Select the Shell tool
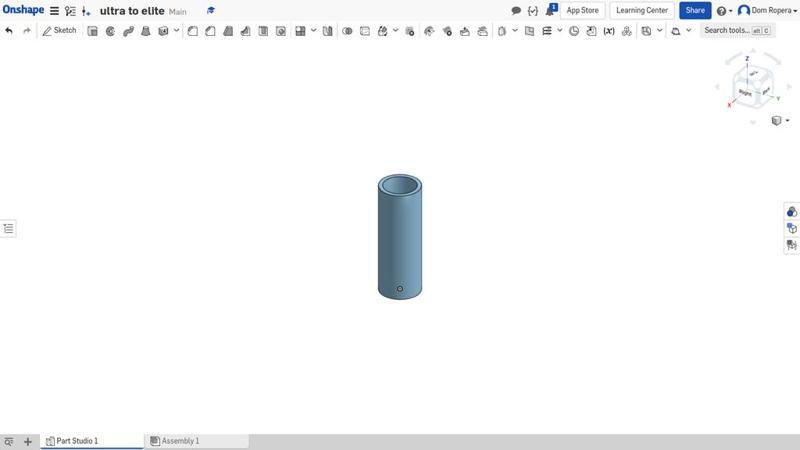 point(263,31)
